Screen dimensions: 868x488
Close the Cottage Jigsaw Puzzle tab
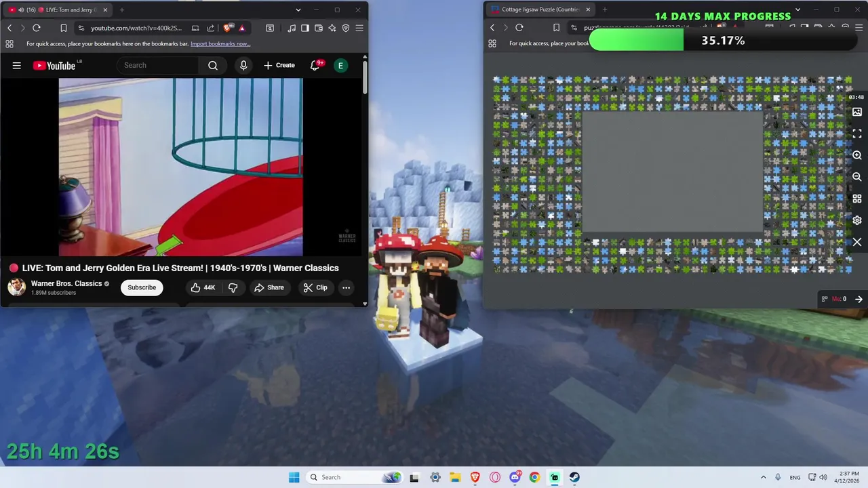[588, 9]
